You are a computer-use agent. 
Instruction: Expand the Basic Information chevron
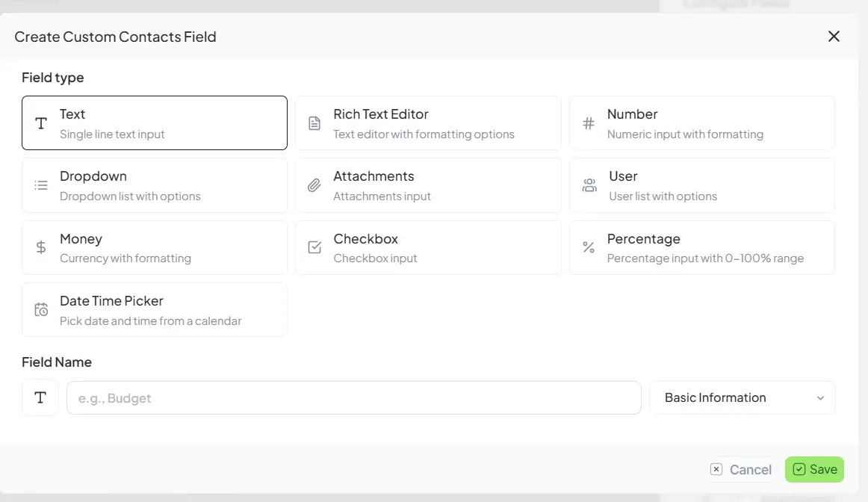click(819, 397)
